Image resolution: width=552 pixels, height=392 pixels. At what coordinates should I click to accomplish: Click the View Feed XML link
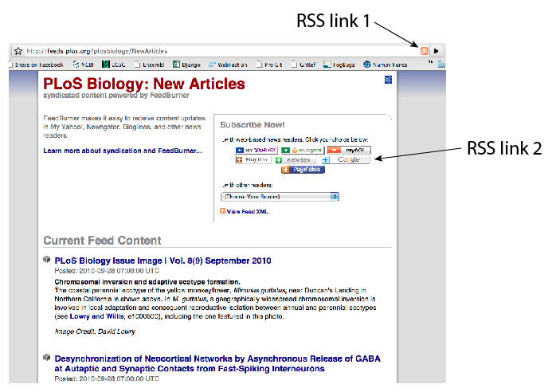point(248,212)
